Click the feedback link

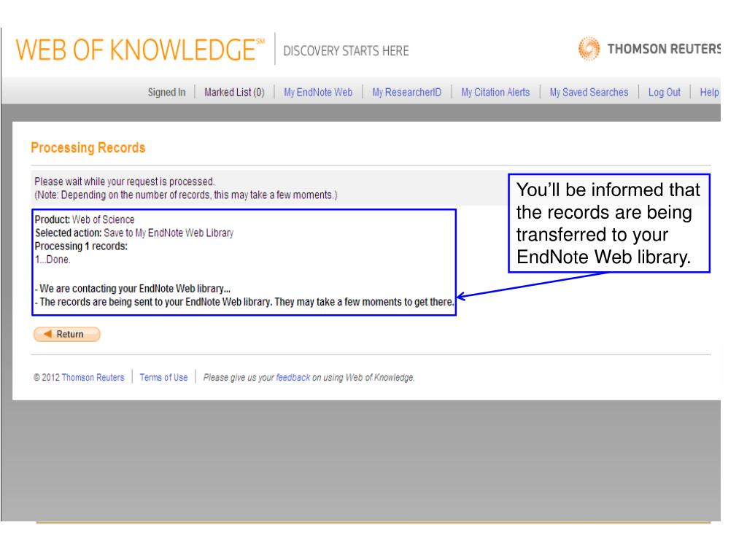click(293, 378)
